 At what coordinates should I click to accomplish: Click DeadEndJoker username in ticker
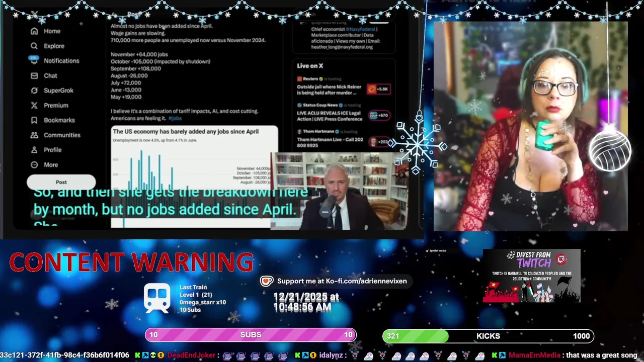coord(191,355)
